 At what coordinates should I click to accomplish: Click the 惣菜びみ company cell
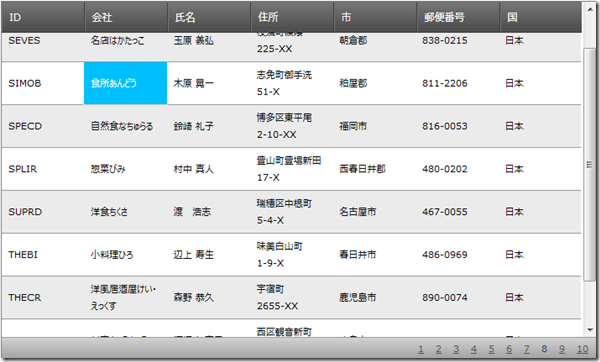(x=126, y=169)
